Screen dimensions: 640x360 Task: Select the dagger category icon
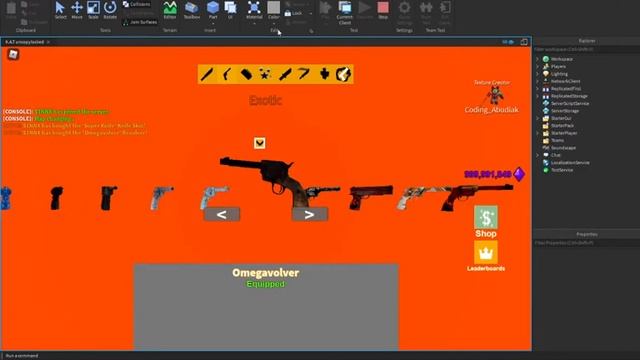point(285,74)
